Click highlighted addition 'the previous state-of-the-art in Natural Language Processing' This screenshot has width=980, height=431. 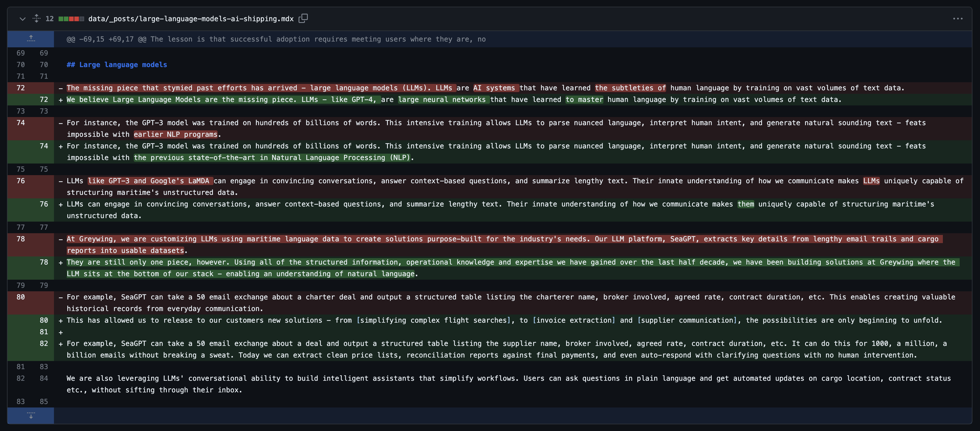point(272,158)
